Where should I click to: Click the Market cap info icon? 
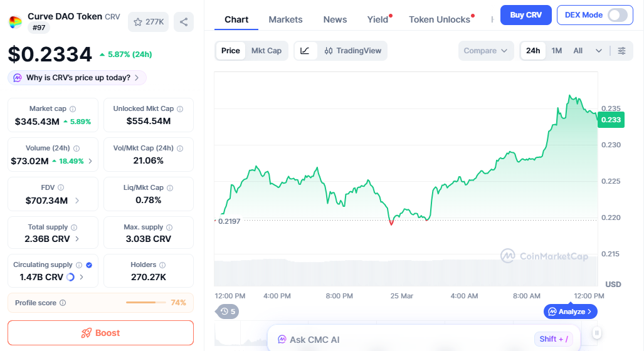tap(73, 109)
